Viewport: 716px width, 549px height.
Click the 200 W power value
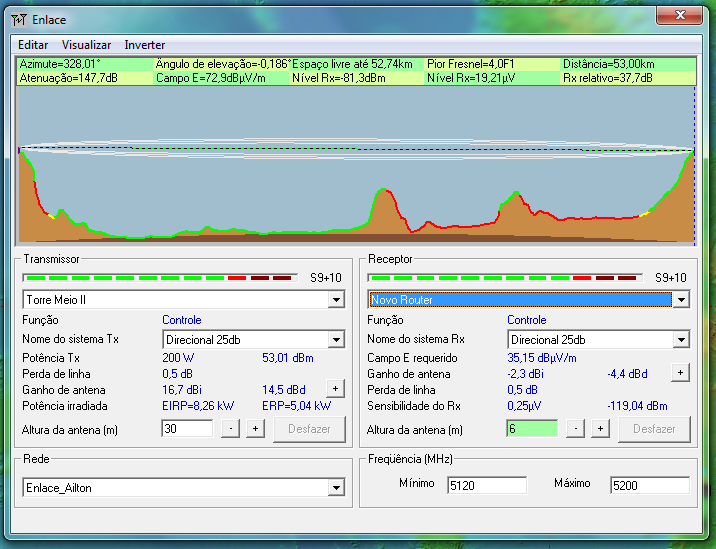(178, 358)
